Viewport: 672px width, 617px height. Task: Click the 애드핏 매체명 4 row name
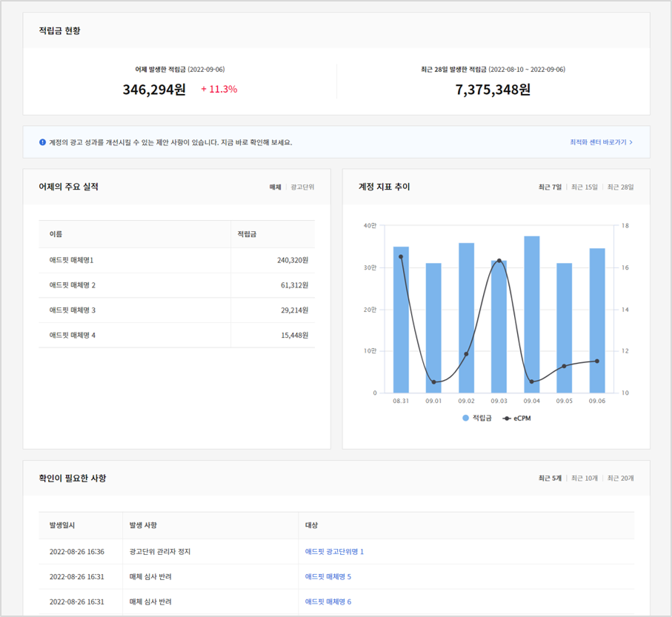click(x=72, y=336)
